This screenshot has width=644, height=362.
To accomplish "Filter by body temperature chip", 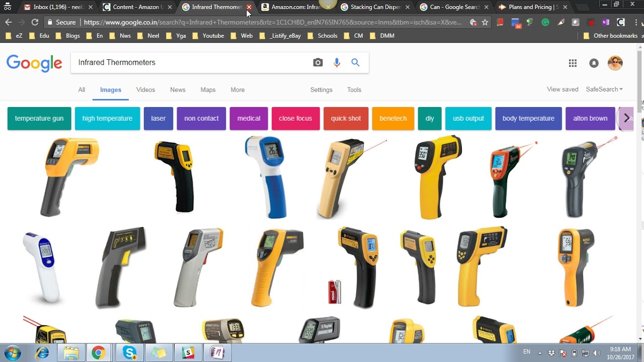I will point(528,119).
